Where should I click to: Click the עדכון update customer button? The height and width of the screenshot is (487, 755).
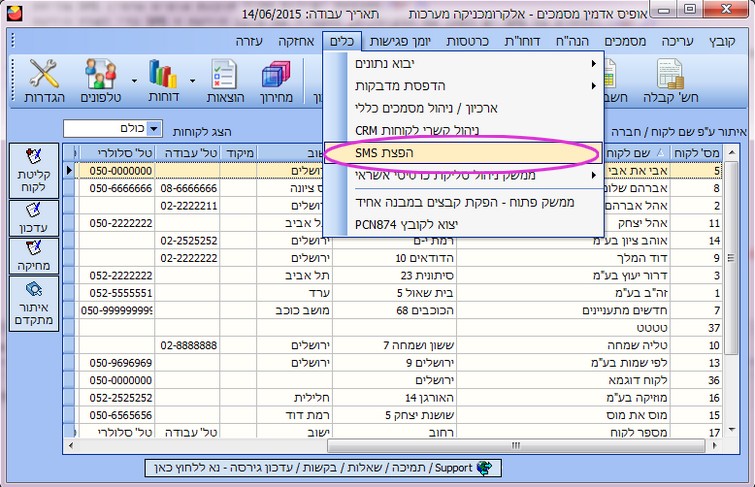34,218
